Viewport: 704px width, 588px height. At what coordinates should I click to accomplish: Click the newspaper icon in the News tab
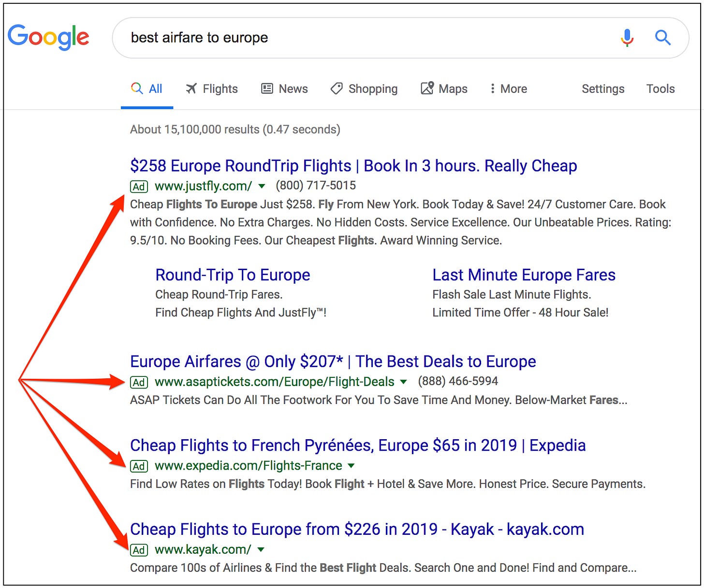click(267, 88)
